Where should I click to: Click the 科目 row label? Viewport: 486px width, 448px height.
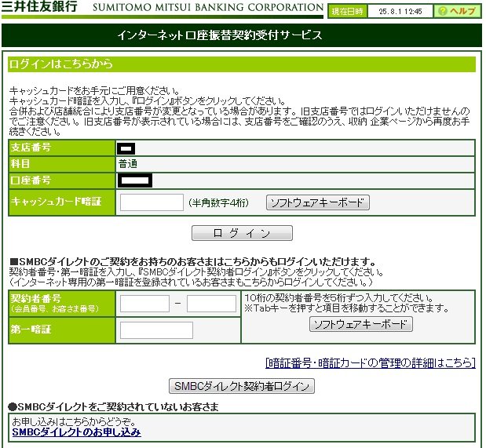pyautogui.click(x=20, y=163)
